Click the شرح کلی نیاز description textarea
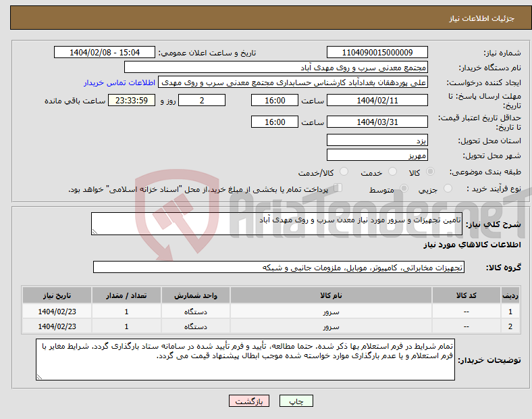The height and width of the screenshot is (419, 532). tap(277, 224)
